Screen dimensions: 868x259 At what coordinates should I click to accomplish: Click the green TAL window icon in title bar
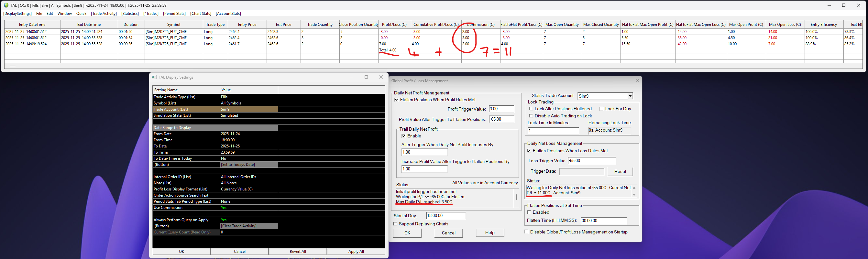click(x=6, y=5)
